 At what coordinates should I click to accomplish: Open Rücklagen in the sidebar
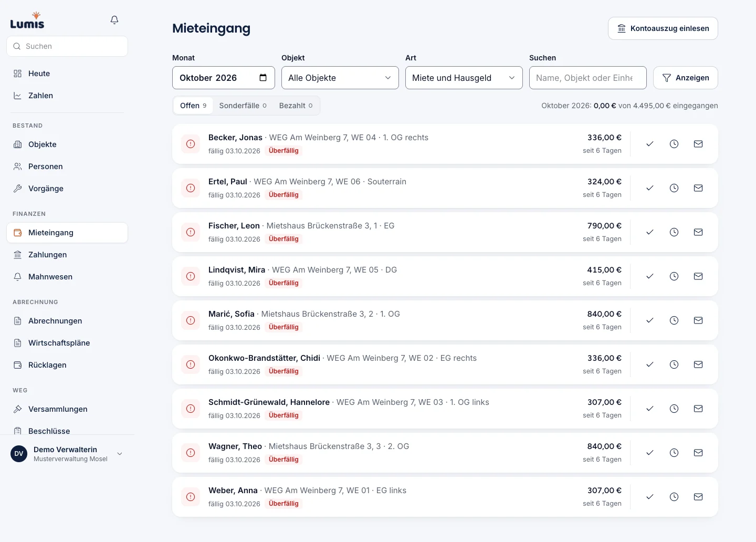(67, 365)
